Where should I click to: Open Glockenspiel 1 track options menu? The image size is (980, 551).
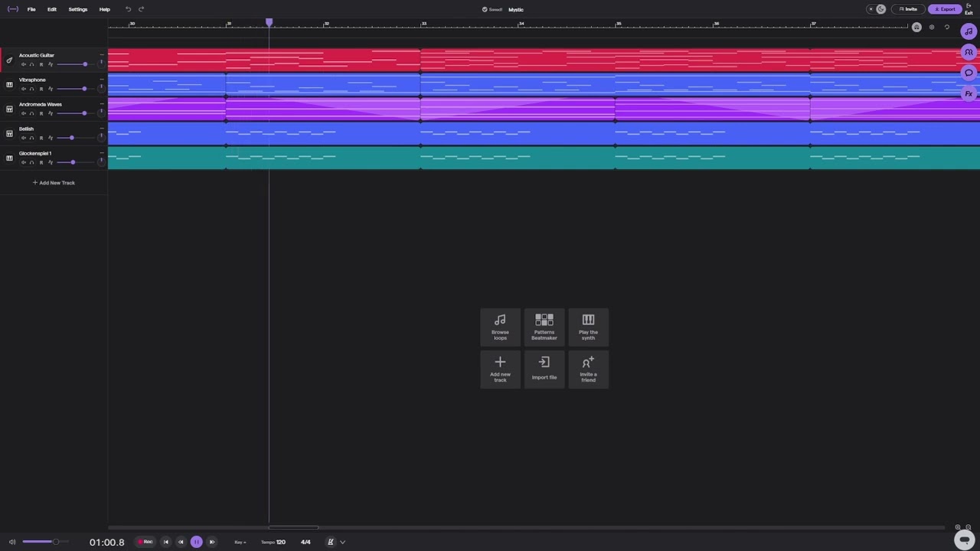[102, 153]
